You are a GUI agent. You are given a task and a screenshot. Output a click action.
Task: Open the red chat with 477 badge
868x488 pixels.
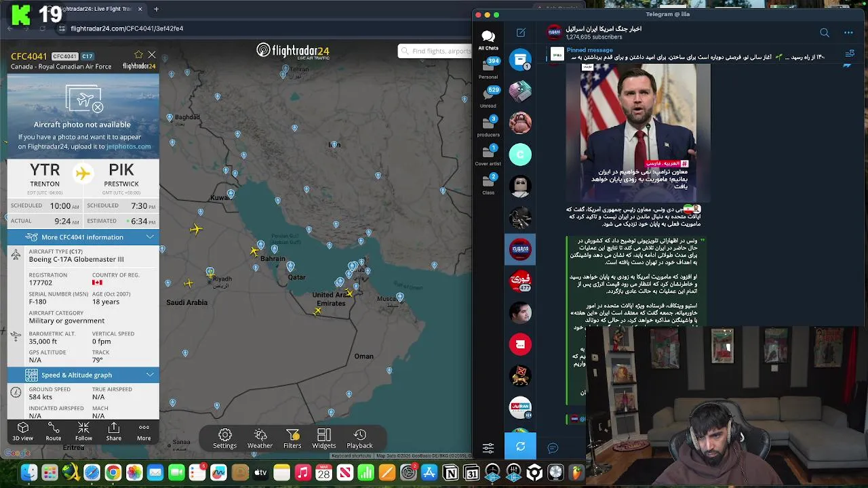tap(520, 281)
